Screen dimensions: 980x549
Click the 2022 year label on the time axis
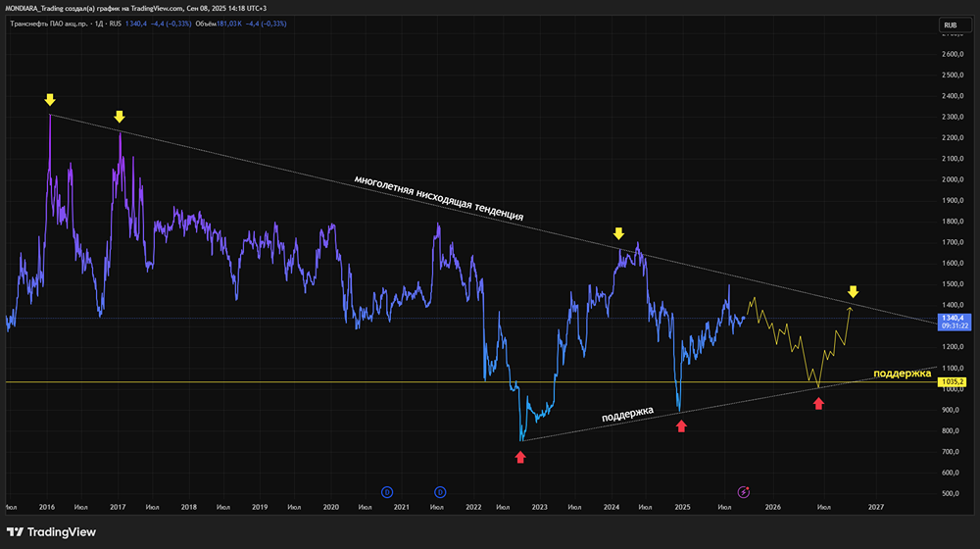tap(473, 507)
